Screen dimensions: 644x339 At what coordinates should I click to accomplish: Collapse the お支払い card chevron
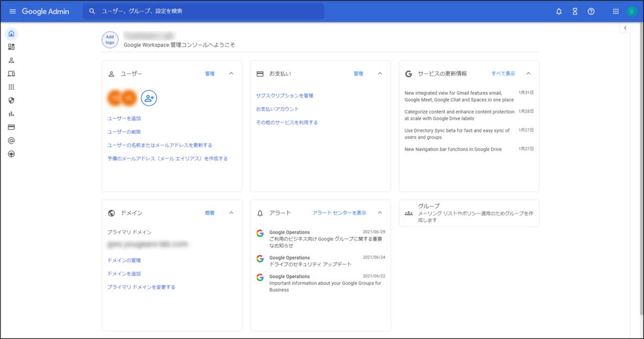pos(380,73)
